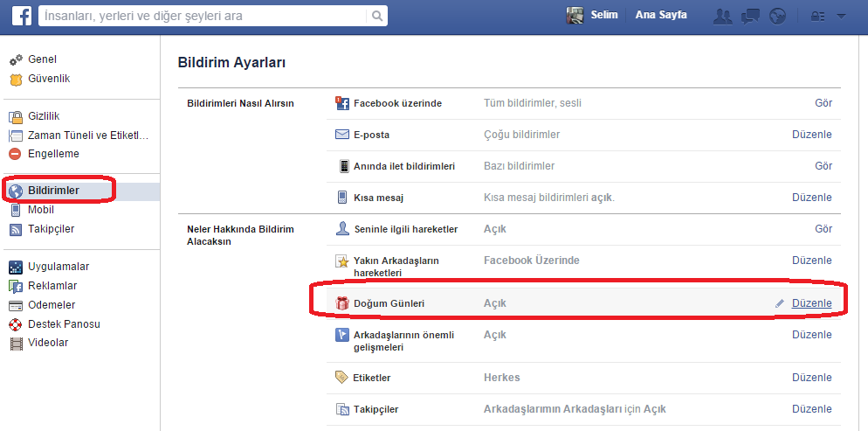Go to Selim's profile link

click(604, 15)
